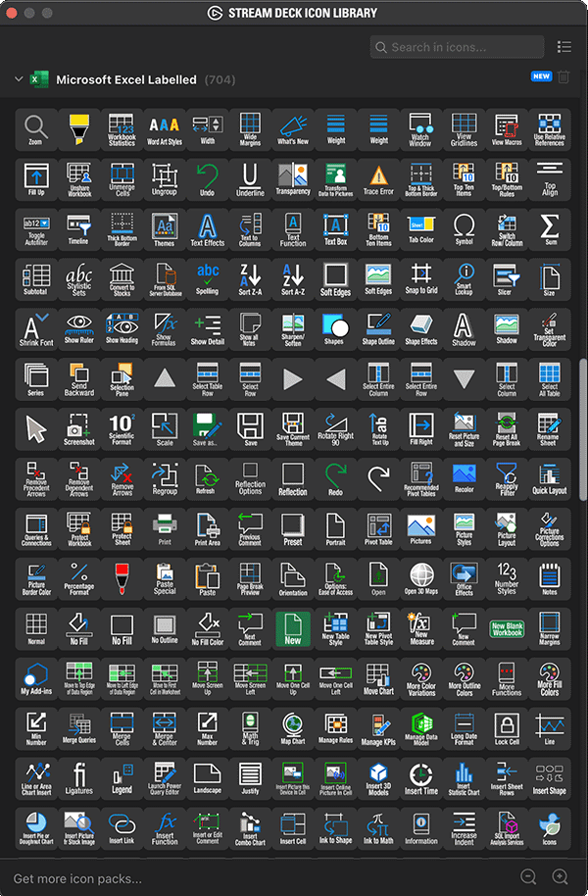Select the Zoom icon
Screen dimensions: 588x896
[x=36, y=129]
